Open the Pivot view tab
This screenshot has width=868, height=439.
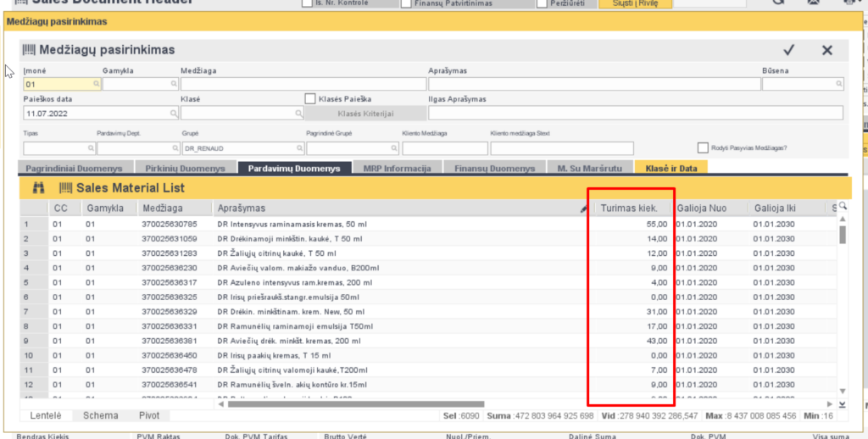[147, 415]
